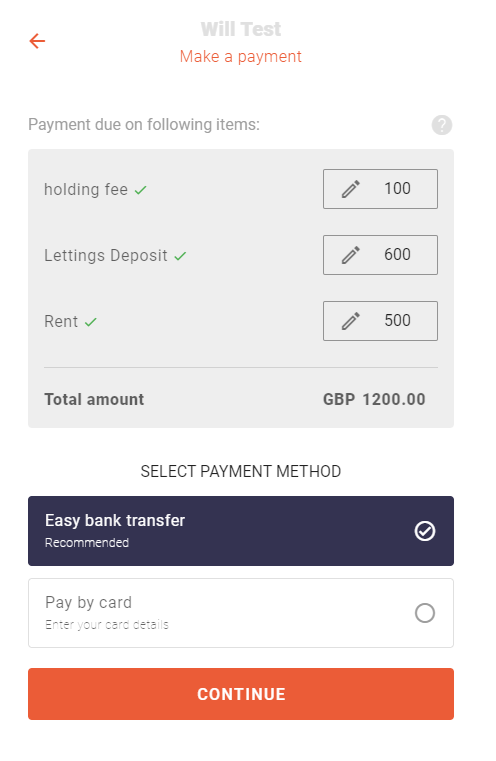This screenshot has height=761, width=496.
Task: Click pencil icon for holding fee amount
Action: [350, 189]
